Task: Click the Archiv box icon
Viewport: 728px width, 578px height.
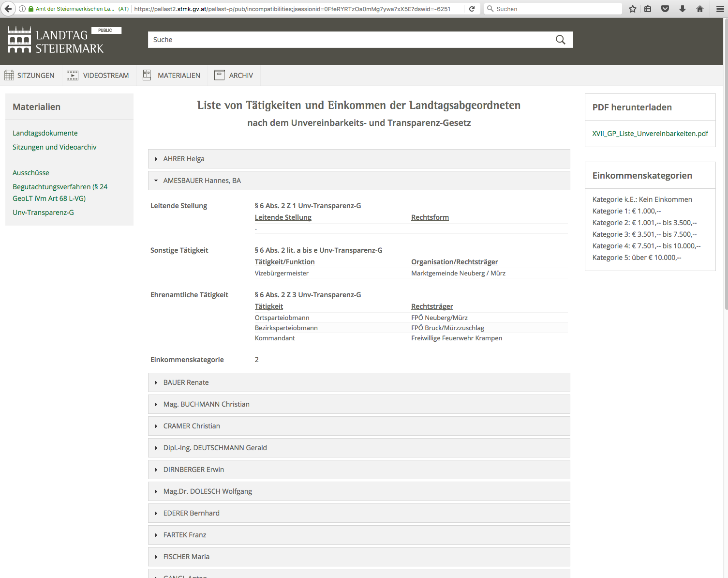Action: 219,75
